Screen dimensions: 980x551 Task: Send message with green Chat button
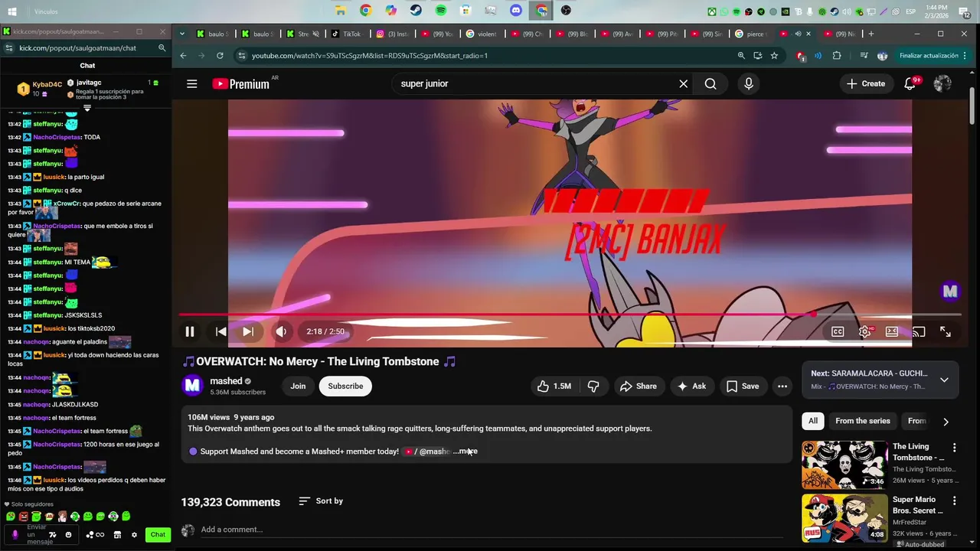[158, 535]
